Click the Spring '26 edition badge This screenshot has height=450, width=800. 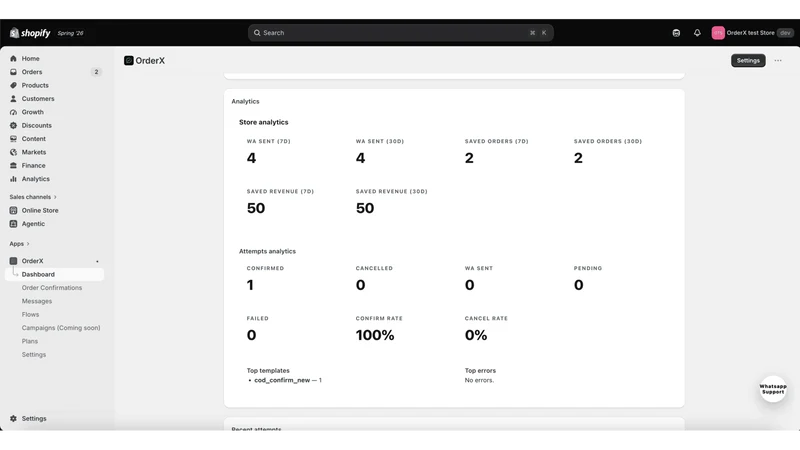tap(70, 33)
